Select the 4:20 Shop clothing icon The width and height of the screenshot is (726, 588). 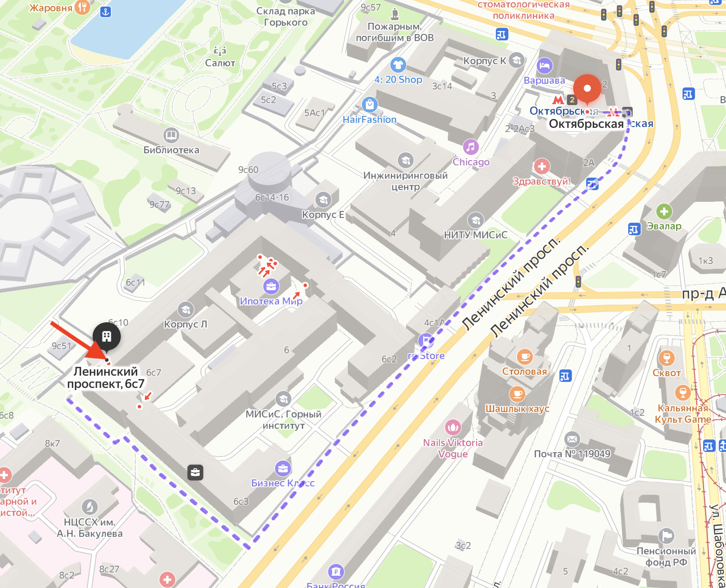coord(398,65)
